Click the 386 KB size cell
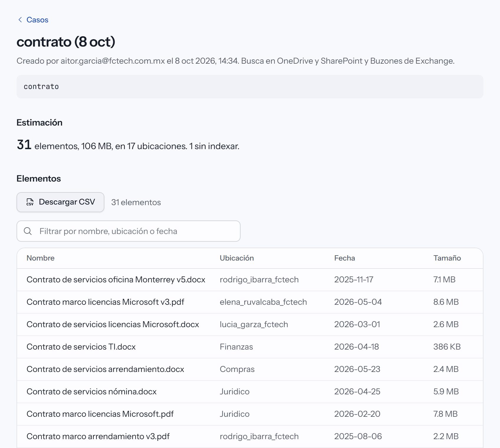Screen dimensions: 500x448 (x=447, y=347)
